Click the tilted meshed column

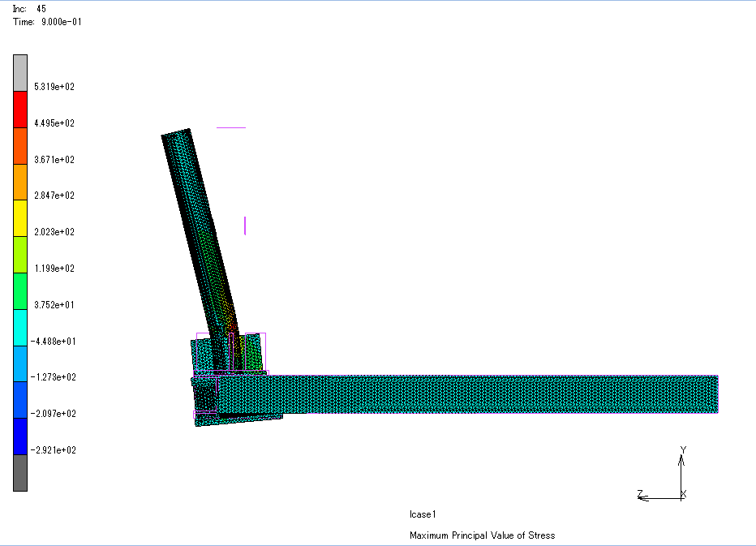point(199,231)
